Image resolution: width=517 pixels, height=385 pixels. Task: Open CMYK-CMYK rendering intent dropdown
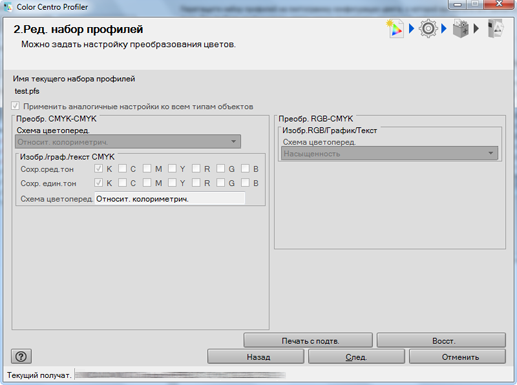coord(128,142)
